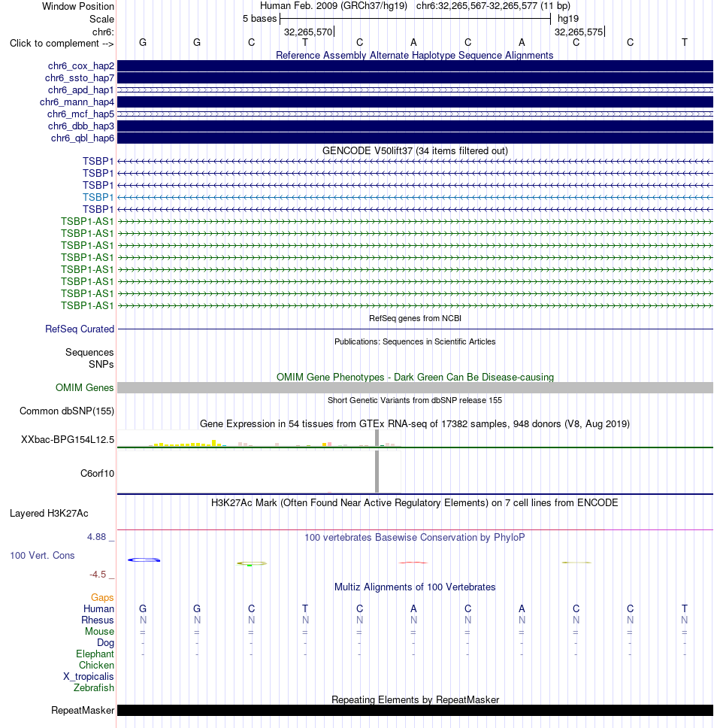This screenshot has height=728, width=714.
Task: Select the chr6_apd_hap1 label
Action: point(80,90)
